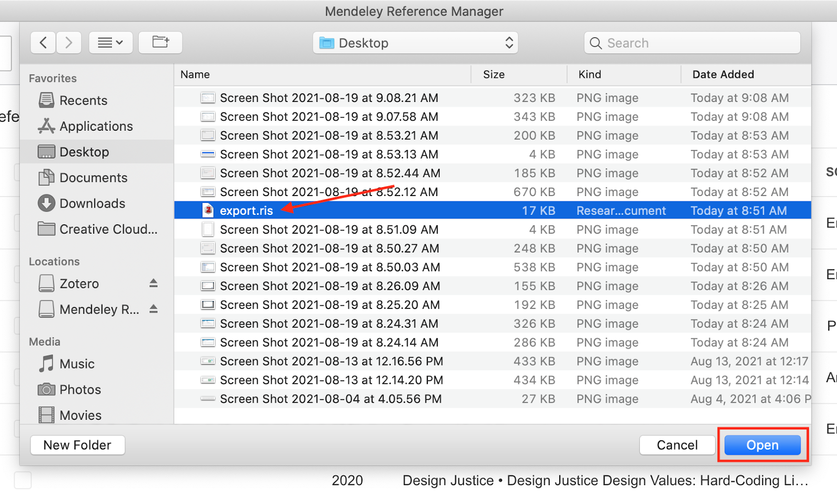Open the Desktop location popup menu
This screenshot has width=837, height=504.
tap(415, 43)
